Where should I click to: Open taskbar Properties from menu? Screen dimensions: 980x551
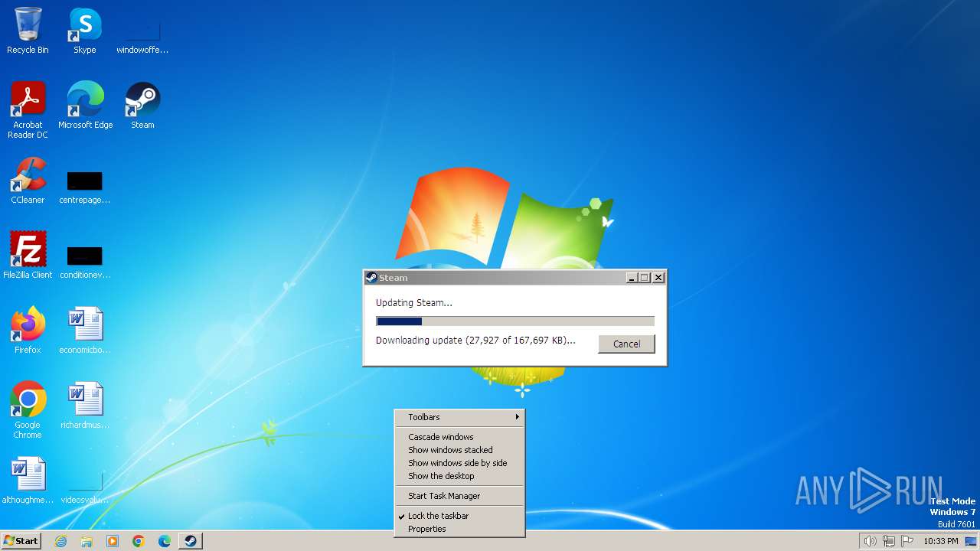[459, 529]
